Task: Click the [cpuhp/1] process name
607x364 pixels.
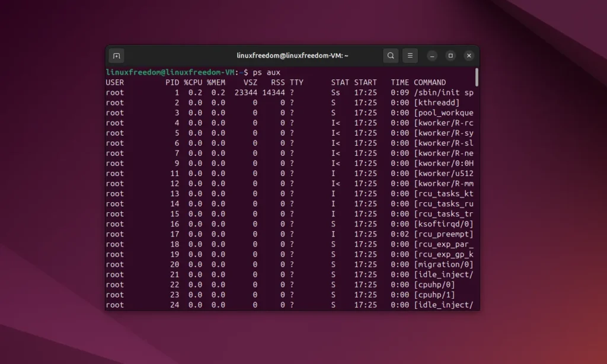Action: [x=434, y=295]
